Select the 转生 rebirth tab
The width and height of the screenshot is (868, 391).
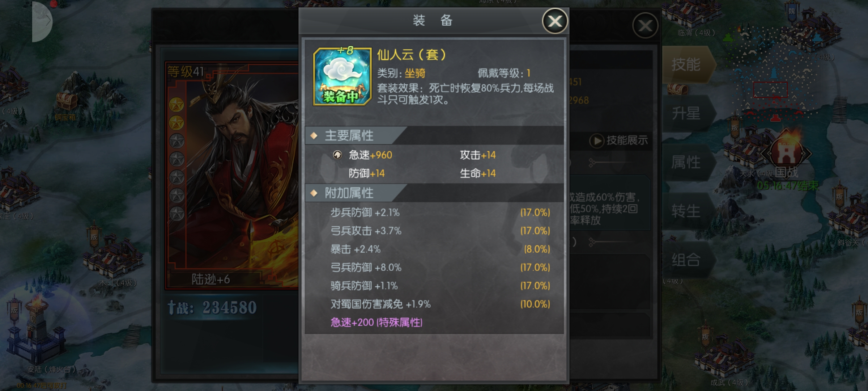[x=688, y=211]
